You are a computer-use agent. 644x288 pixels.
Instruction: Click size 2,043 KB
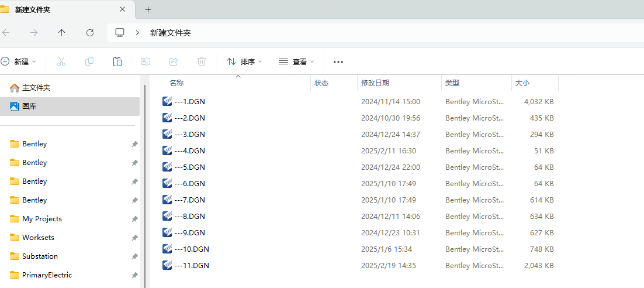[x=539, y=266]
